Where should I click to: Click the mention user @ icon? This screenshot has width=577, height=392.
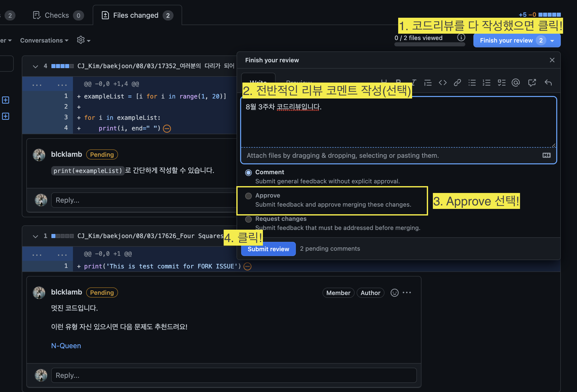(516, 83)
